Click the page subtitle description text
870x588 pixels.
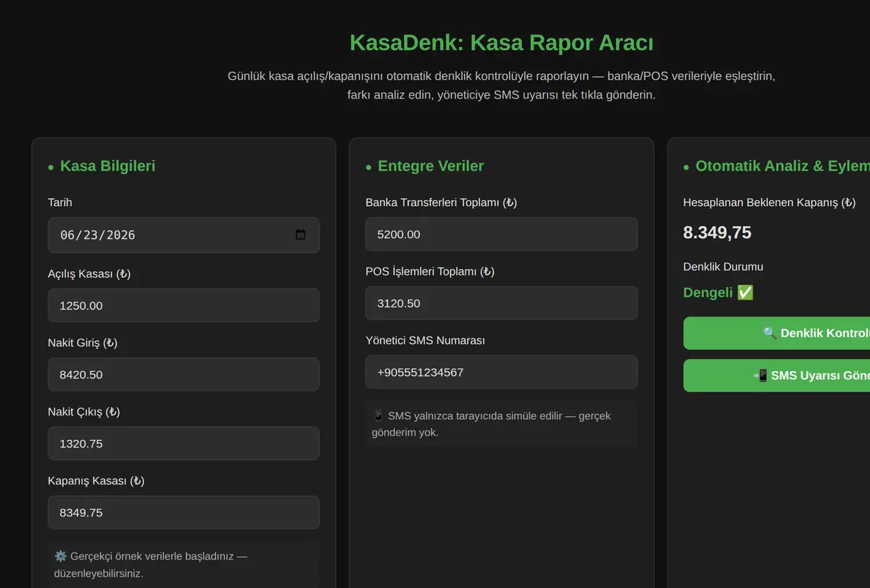coord(502,86)
